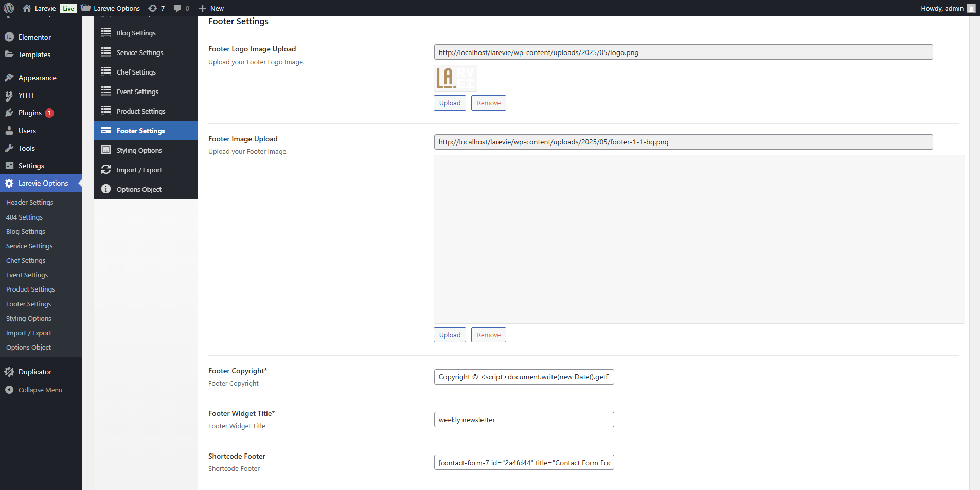Viewport: 980px width, 490px height.
Task: Click the LA footer logo thumbnail
Action: (x=455, y=78)
